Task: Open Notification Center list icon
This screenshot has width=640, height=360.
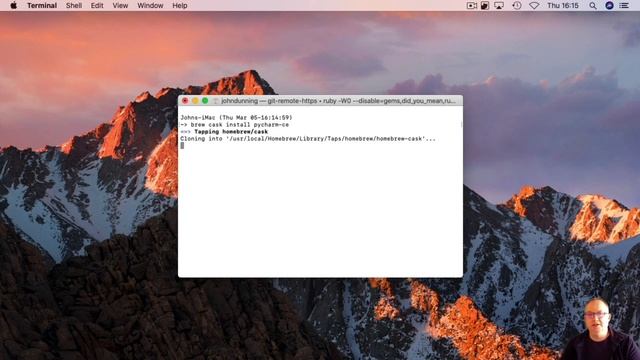Action: (624, 5)
